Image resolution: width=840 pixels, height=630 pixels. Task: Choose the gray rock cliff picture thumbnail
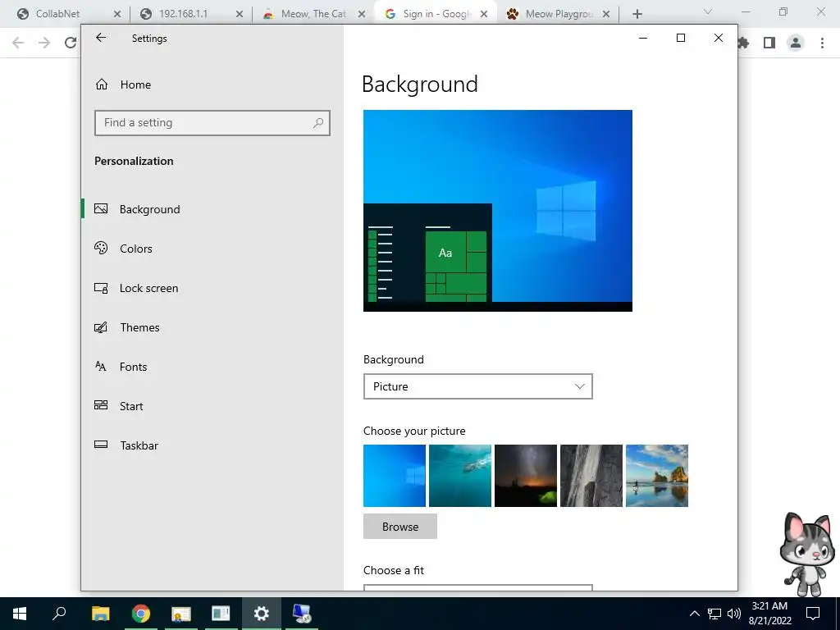[x=591, y=476]
